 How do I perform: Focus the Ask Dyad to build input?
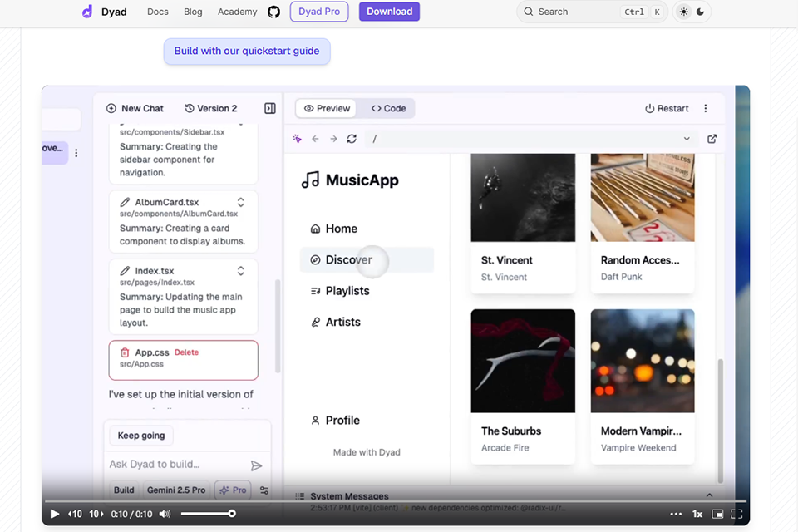[176, 465]
